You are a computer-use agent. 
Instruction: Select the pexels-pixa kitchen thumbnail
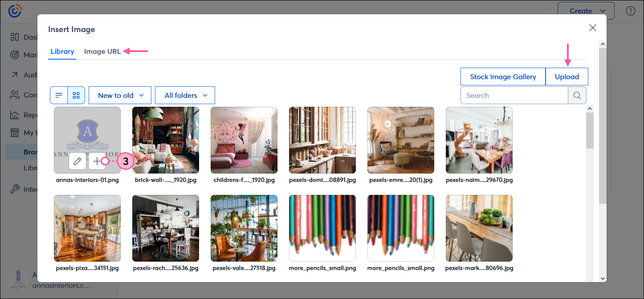point(87,228)
